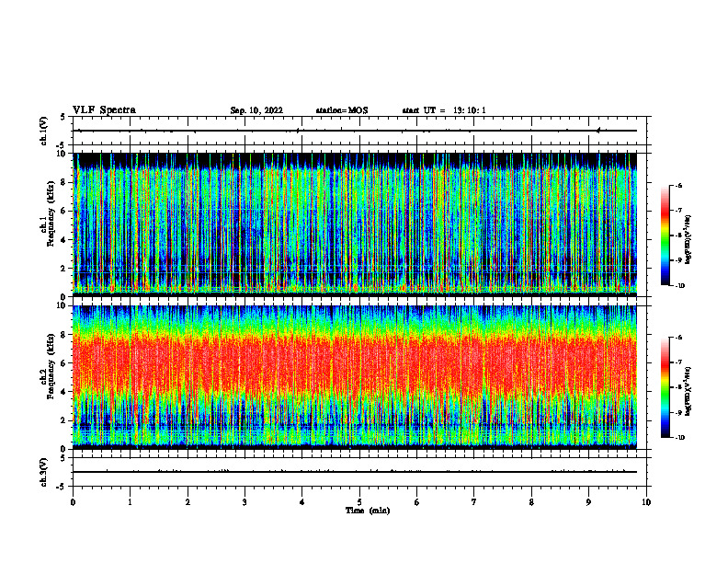Click the red 4–8 kHz band in ch.2 spectrogram
The height and width of the screenshot is (563, 728).
(x=355, y=364)
